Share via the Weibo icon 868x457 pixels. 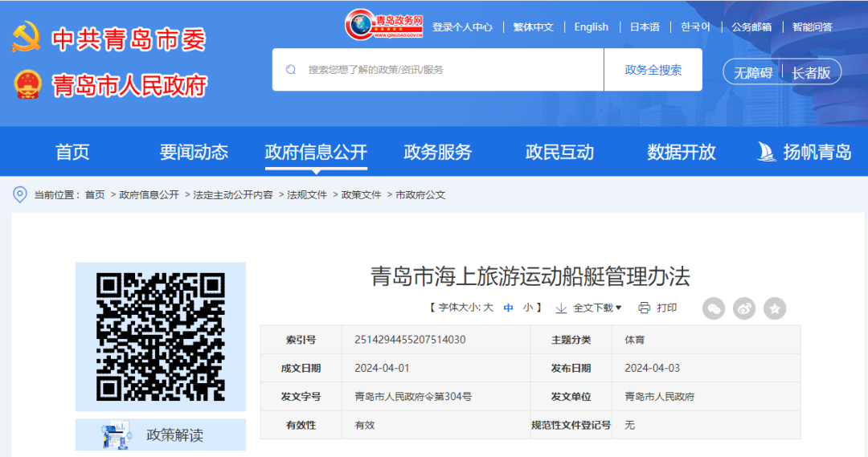coord(744,308)
